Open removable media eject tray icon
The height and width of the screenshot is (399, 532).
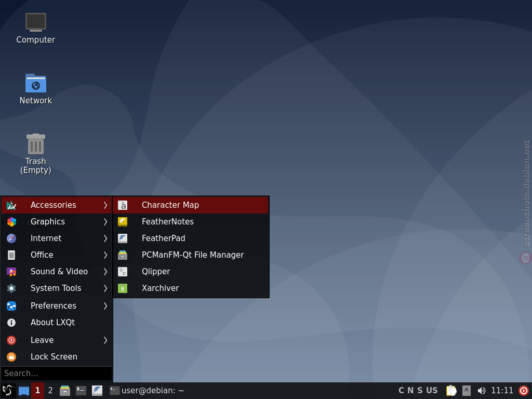click(467, 391)
